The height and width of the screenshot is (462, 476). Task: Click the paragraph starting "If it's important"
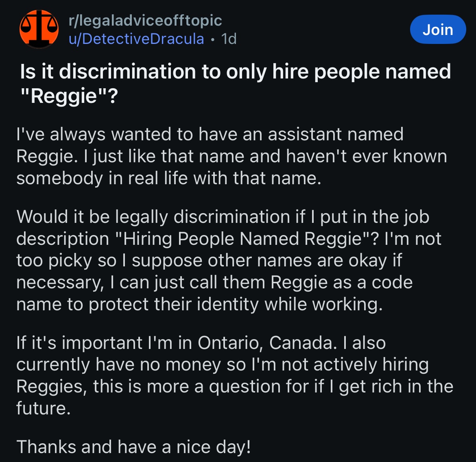point(235,375)
